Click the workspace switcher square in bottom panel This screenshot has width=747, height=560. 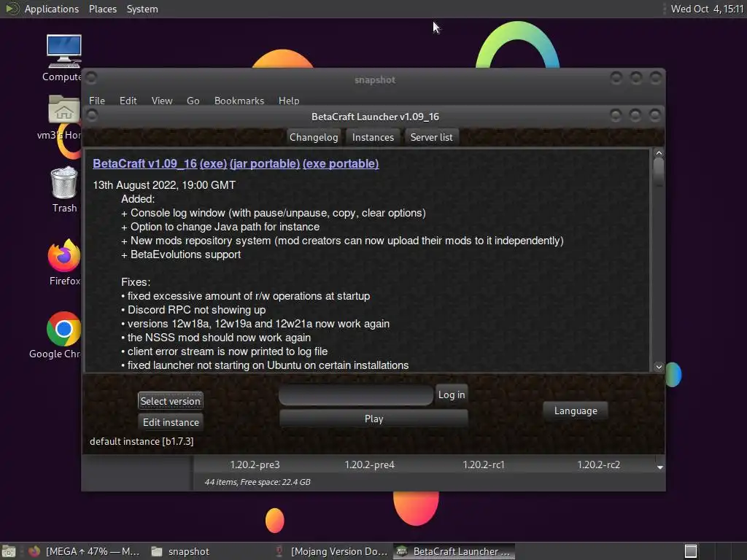[x=691, y=551]
